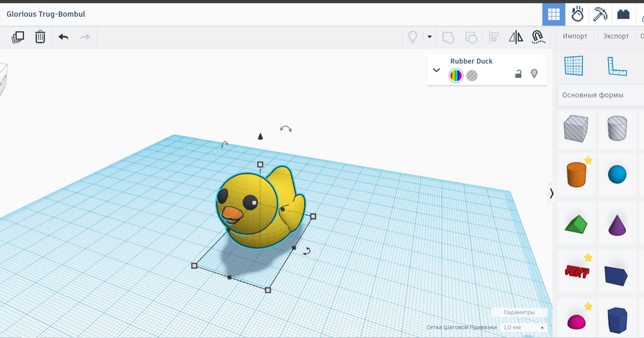Select the ungroup icon

(472, 37)
